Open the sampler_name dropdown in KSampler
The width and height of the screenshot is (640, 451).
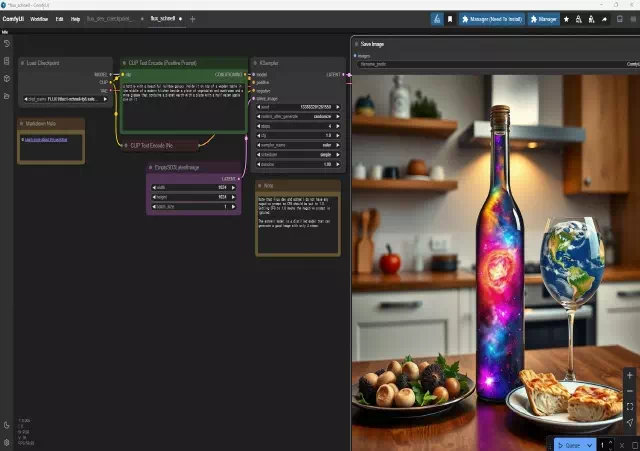(299, 144)
